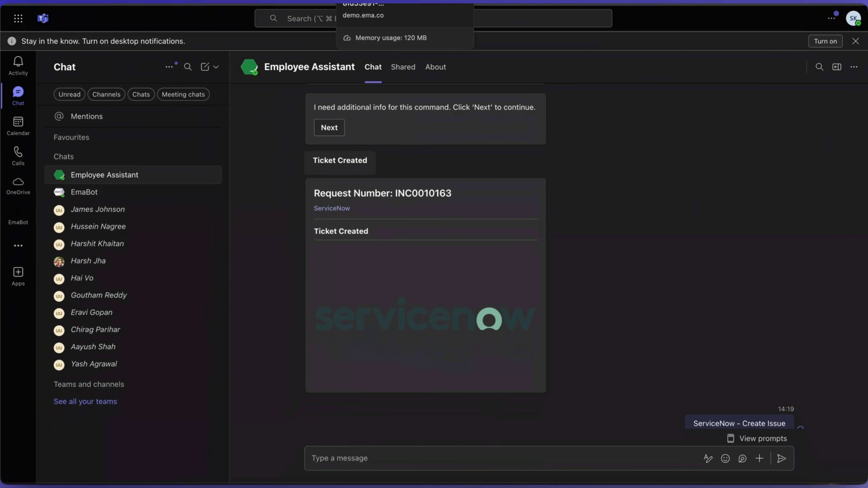Viewport: 868px width, 488px height.
Task: Click the send message icon
Action: (x=781, y=458)
